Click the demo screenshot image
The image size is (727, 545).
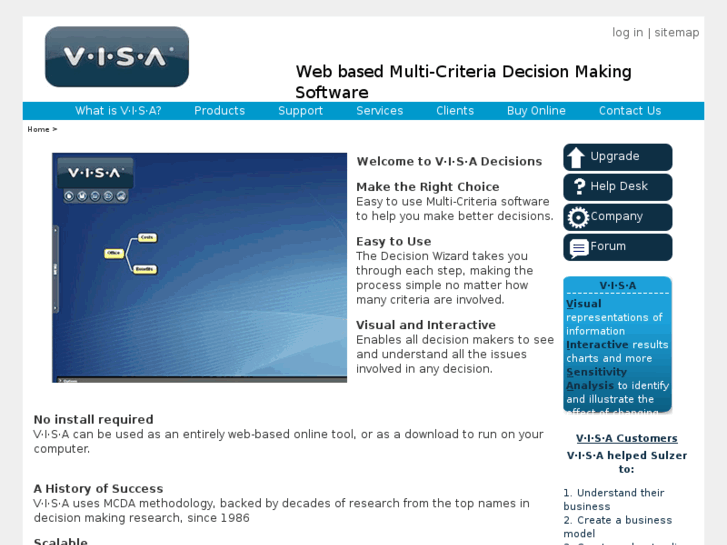tap(199, 268)
